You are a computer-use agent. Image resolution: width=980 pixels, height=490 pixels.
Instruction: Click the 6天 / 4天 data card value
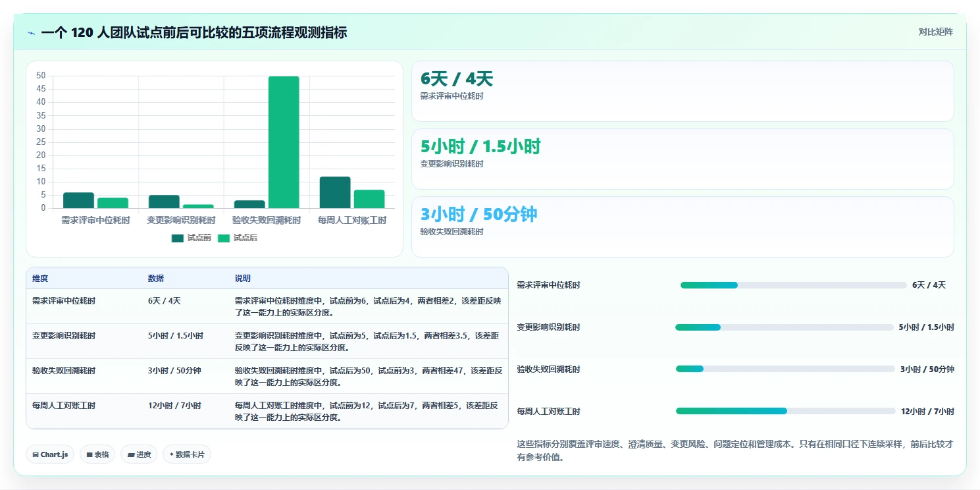click(457, 79)
